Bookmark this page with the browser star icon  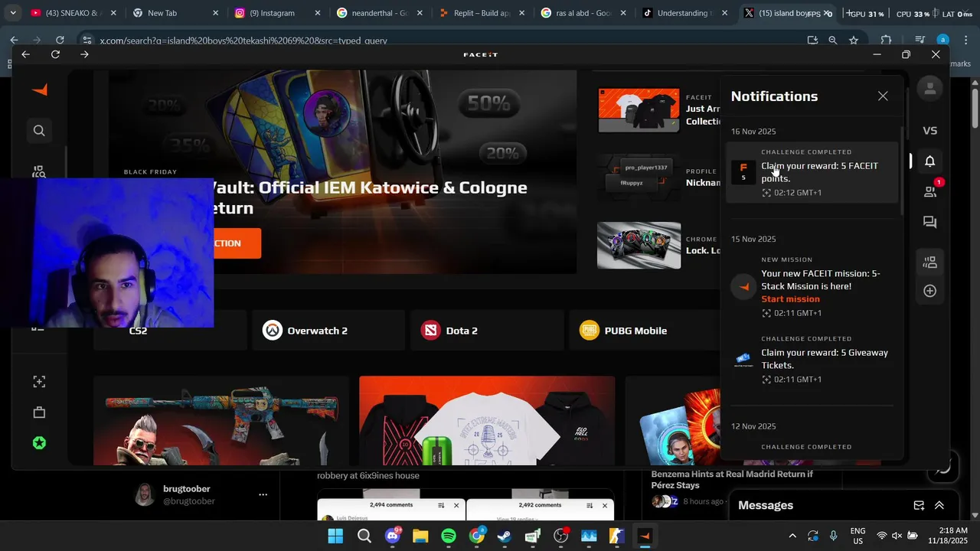[x=854, y=41]
